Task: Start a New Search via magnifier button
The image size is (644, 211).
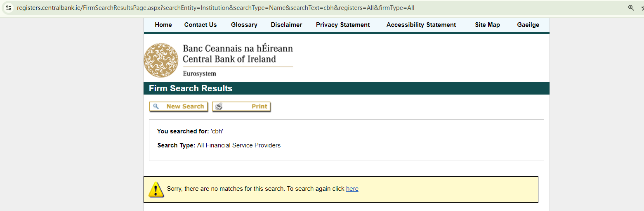Action: click(x=179, y=107)
